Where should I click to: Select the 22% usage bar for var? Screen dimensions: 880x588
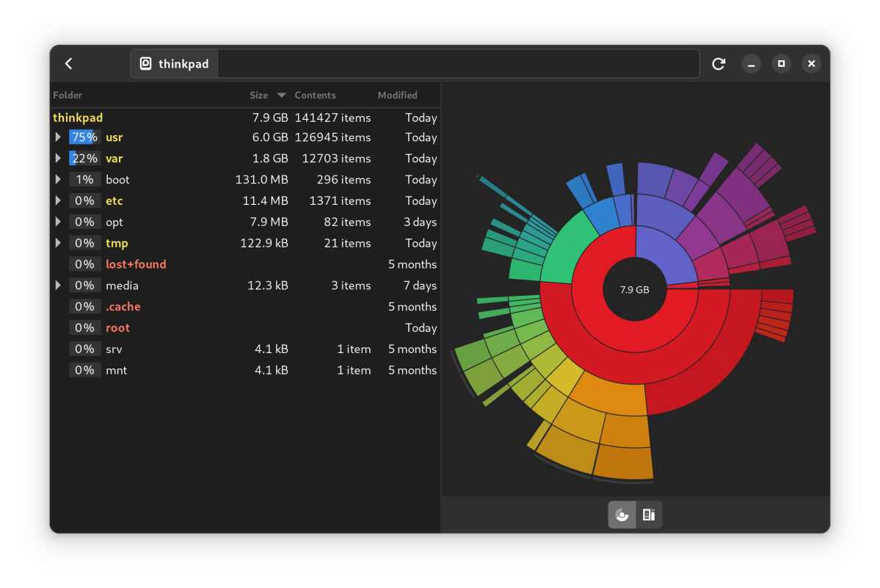84,159
